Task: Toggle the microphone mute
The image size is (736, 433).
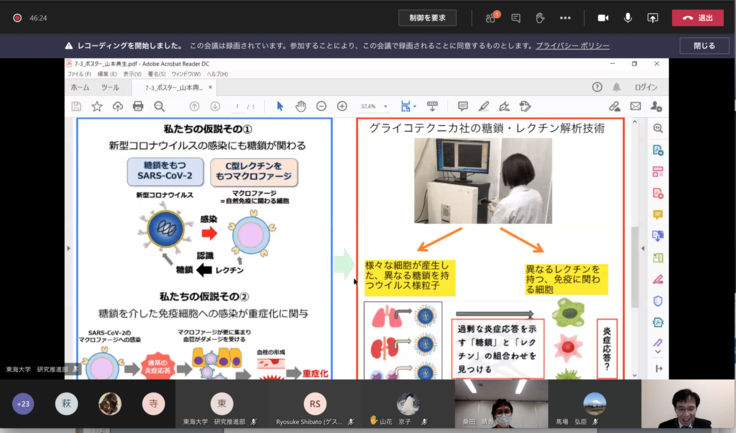Action: [x=628, y=18]
